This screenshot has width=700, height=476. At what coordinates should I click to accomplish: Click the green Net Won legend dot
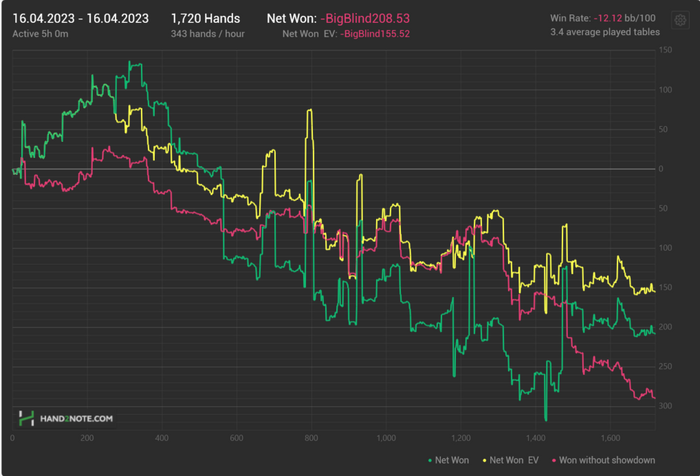pyautogui.click(x=429, y=461)
